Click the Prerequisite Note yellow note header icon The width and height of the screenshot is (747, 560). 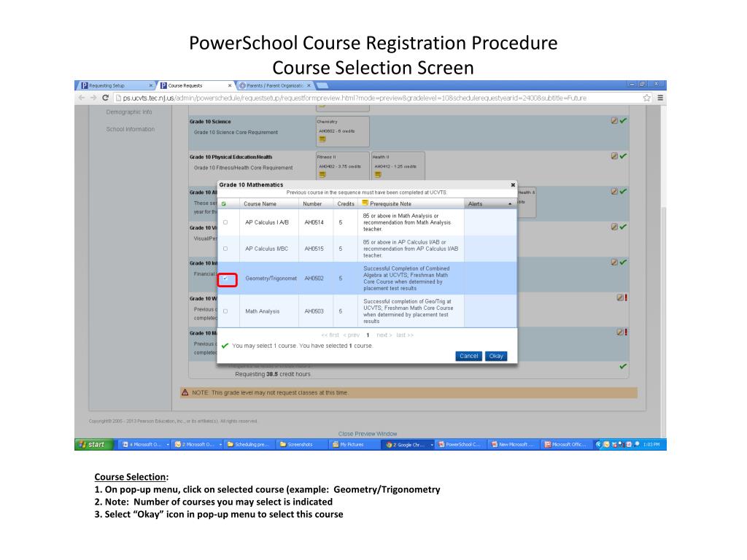click(x=365, y=203)
